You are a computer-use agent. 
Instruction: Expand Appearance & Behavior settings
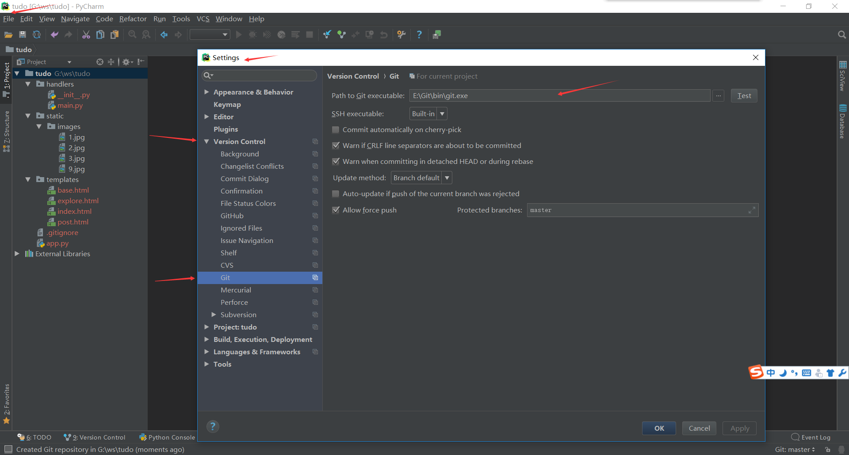click(x=206, y=92)
